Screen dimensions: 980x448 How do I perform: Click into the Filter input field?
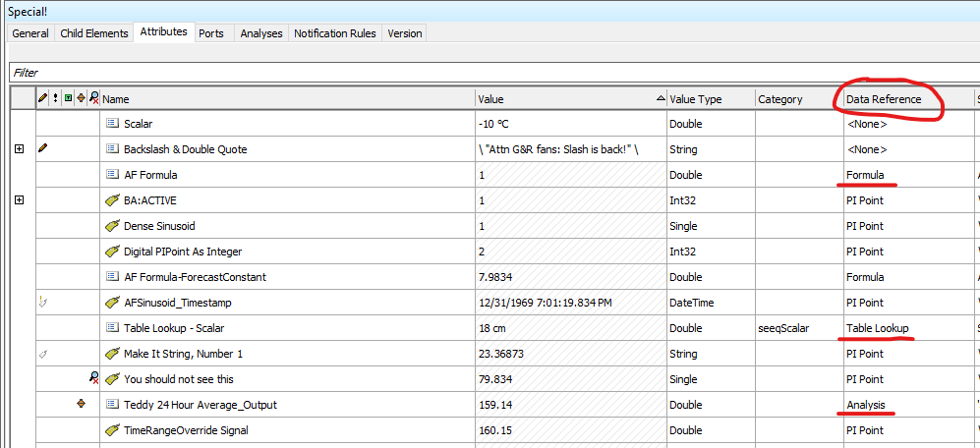491,73
